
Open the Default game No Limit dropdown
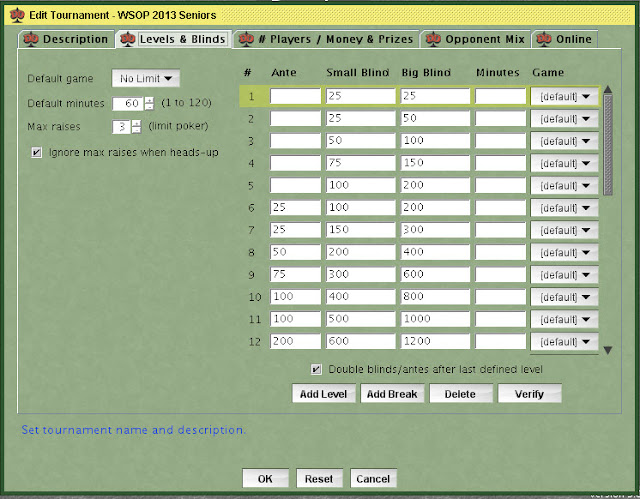pyautogui.click(x=146, y=78)
